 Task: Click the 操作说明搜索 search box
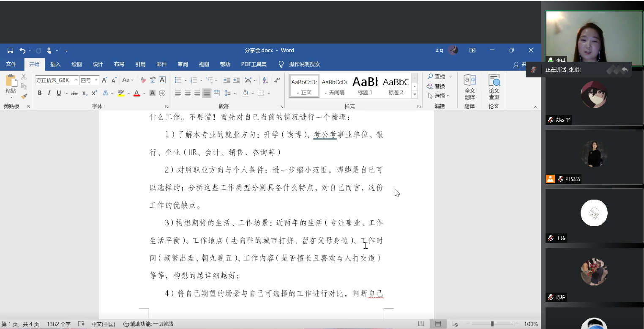point(304,64)
